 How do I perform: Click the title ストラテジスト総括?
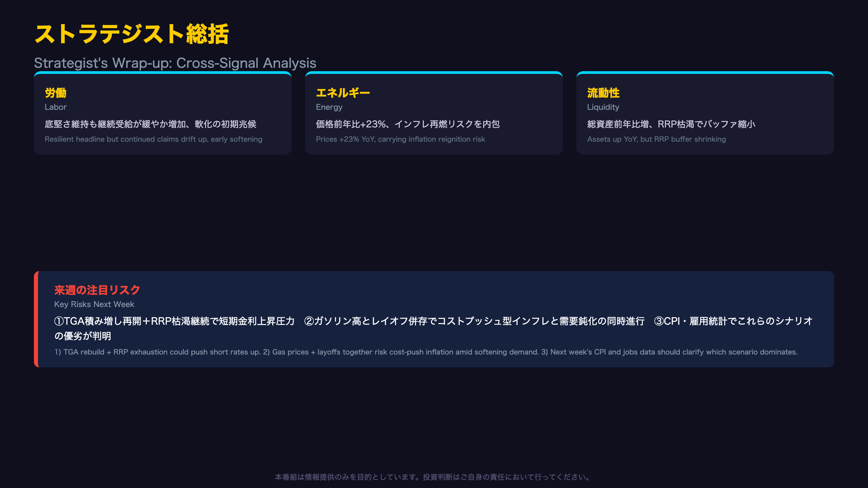[132, 34]
